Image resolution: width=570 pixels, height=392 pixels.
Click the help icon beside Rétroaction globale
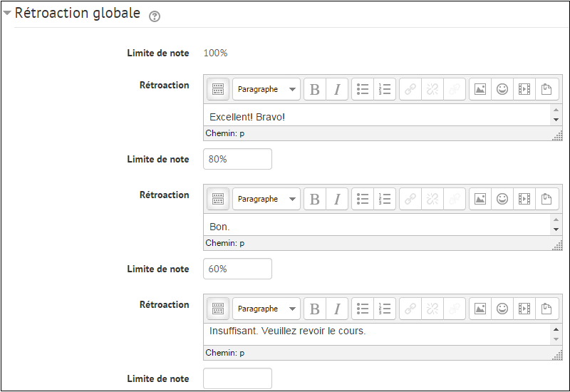click(154, 16)
